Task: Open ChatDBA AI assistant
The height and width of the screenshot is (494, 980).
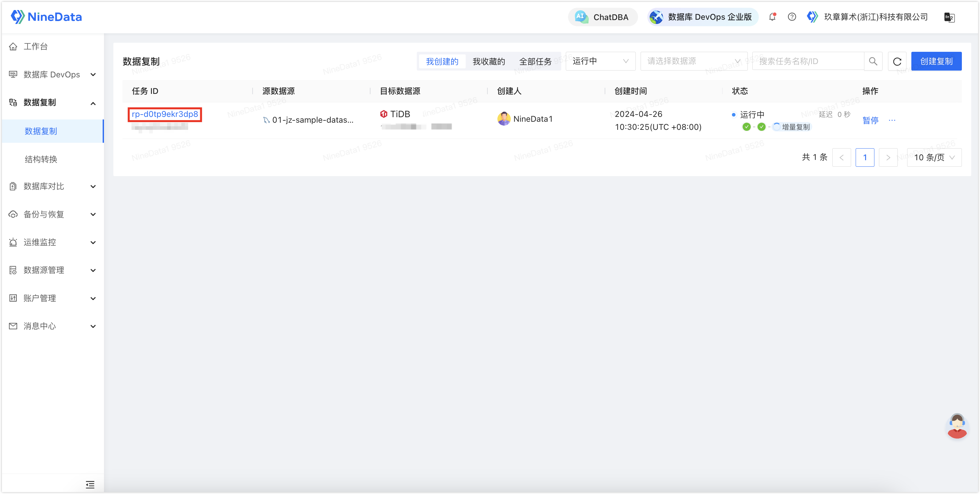Action: [603, 17]
